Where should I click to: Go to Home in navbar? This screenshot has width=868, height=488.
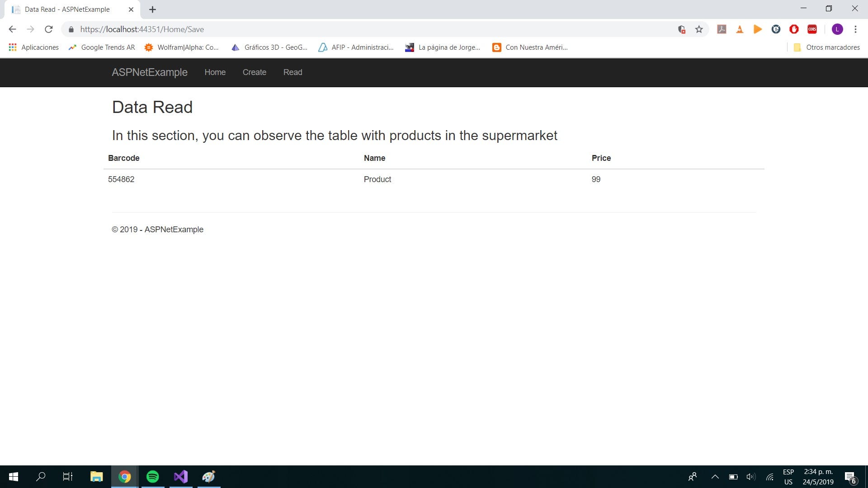tap(215, 72)
